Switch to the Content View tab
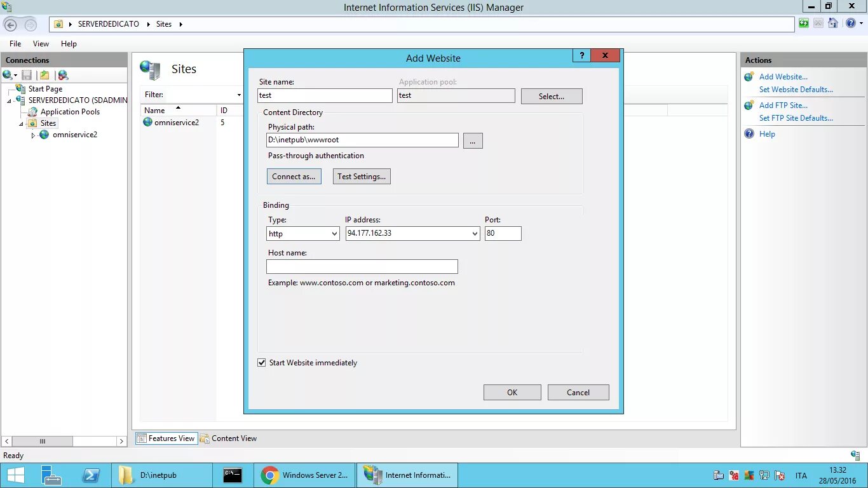Viewport: 868px width, 488px height. (228, 438)
